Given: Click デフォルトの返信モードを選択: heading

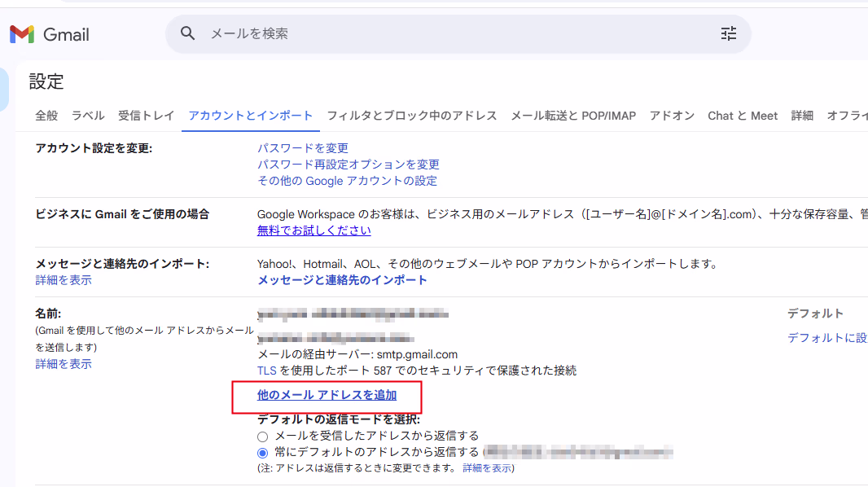Looking at the screenshot, I should [x=339, y=419].
